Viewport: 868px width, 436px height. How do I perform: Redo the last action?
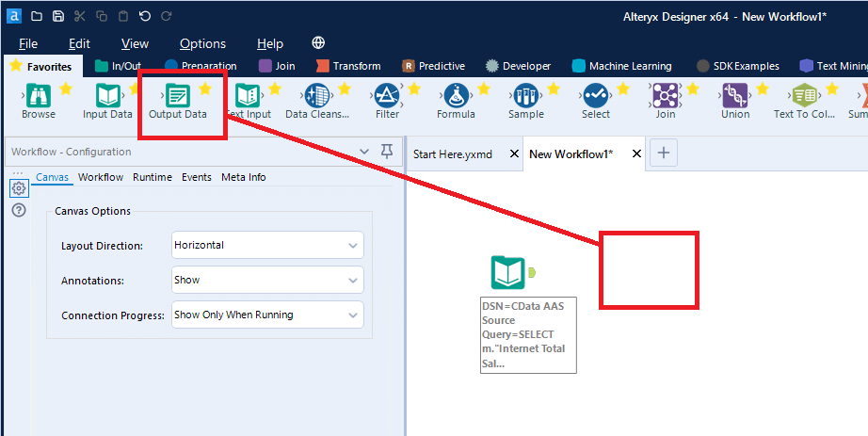[166, 16]
